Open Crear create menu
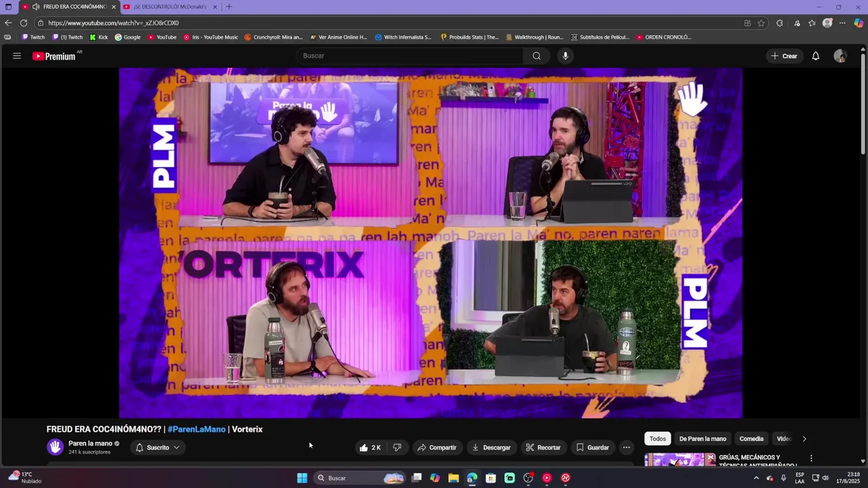 pyautogui.click(x=784, y=56)
